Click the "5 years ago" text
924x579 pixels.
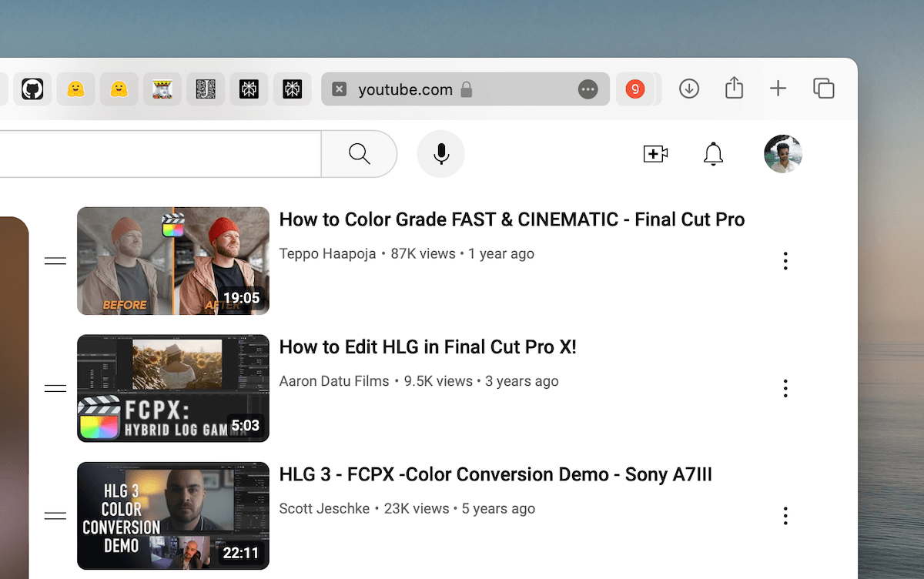pos(498,509)
